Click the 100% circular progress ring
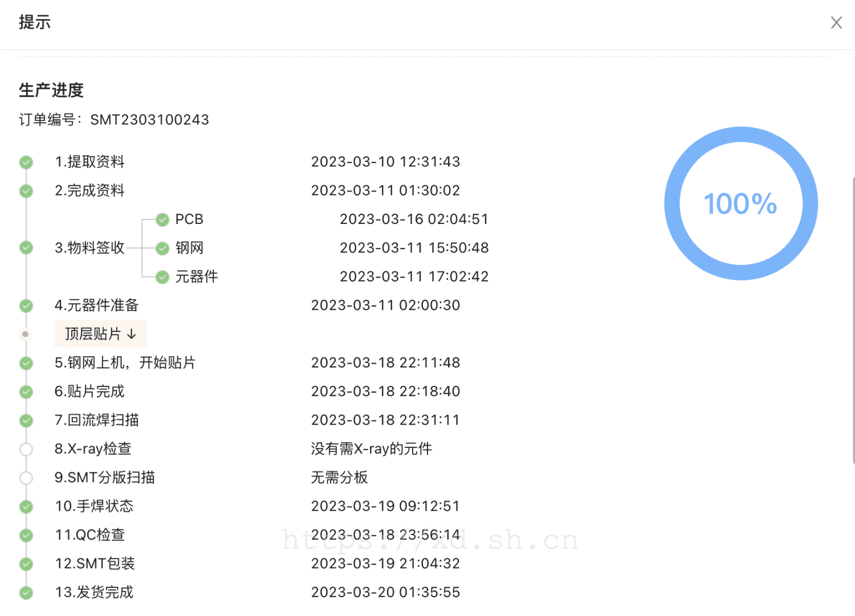This screenshot has height=616, width=855. (x=740, y=203)
